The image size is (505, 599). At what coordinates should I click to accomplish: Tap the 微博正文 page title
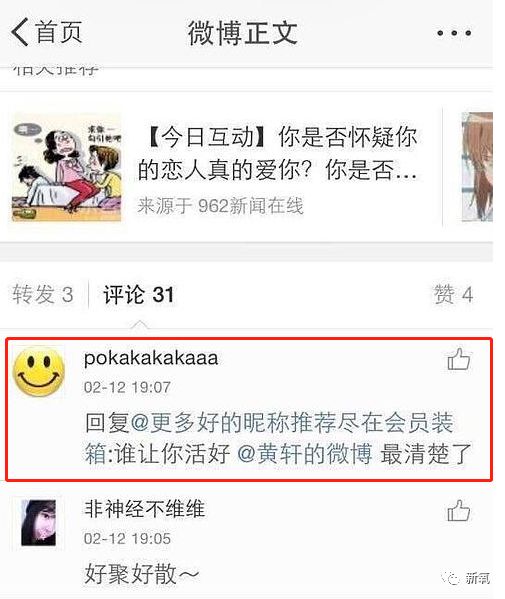point(242,33)
